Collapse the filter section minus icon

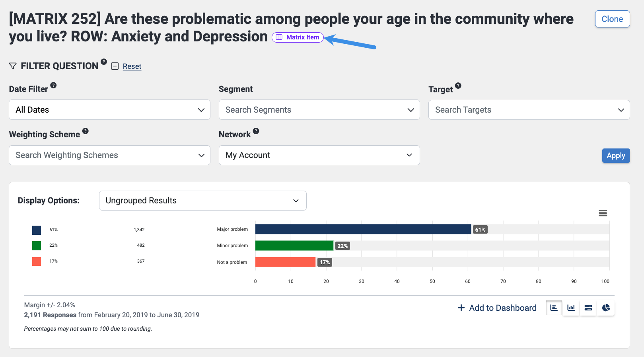[115, 66]
